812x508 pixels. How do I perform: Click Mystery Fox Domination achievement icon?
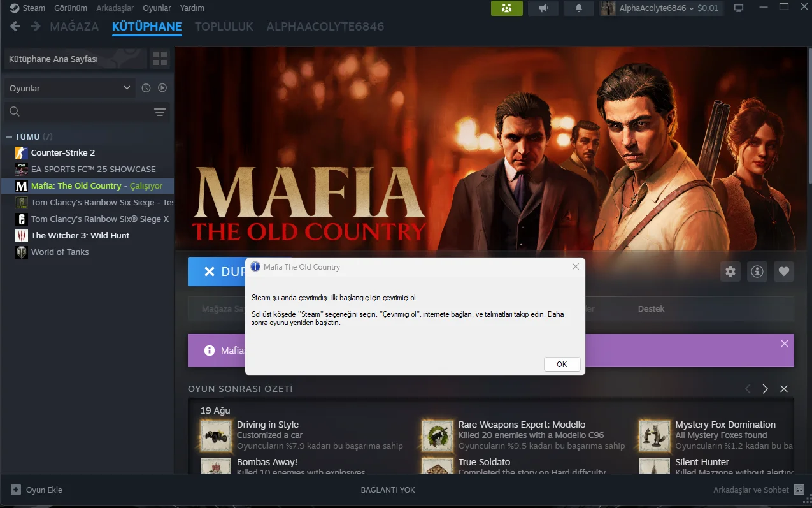(x=655, y=435)
